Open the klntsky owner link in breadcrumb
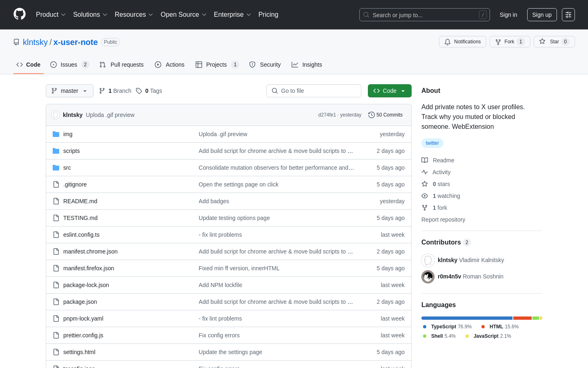This screenshot has height=368, width=588. click(35, 42)
